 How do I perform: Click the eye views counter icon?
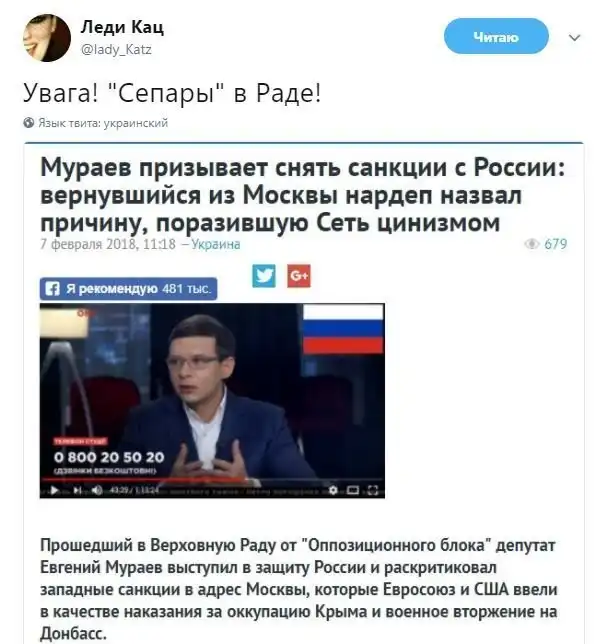(531, 244)
